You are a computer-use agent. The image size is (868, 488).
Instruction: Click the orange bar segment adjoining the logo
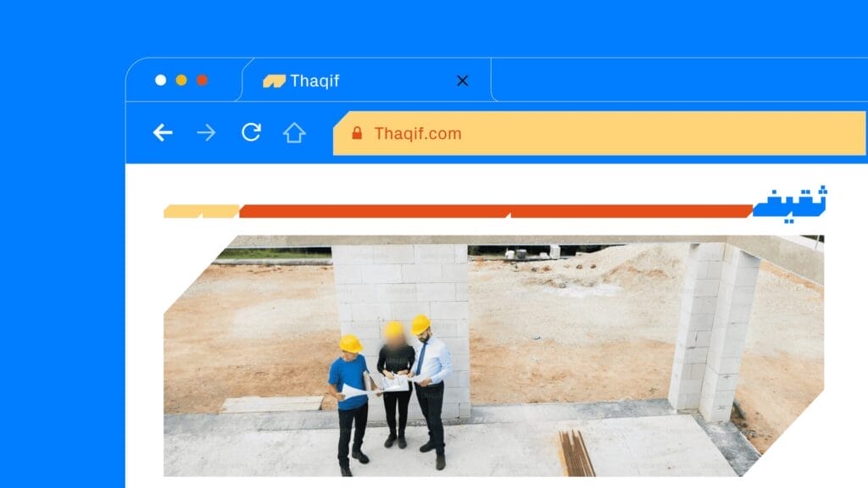pyautogui.click(x=631, y=211)
